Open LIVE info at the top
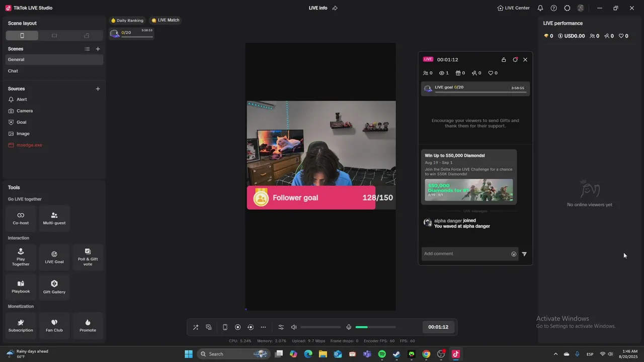The image size is (644, 362). [x=318, y=8]
